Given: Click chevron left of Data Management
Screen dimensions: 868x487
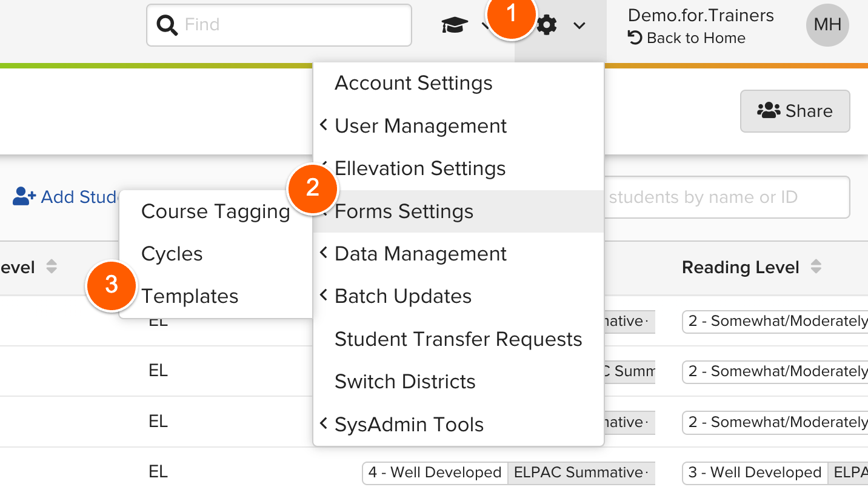Looking at the screenshot, I should pos(324,253).
